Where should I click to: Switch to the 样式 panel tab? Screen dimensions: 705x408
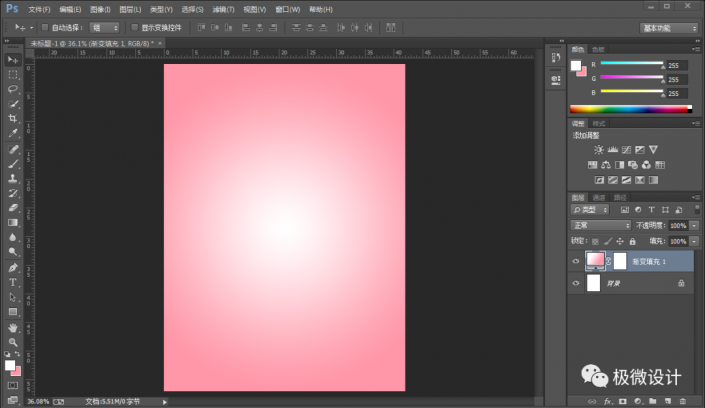click(x=599, y=123)
